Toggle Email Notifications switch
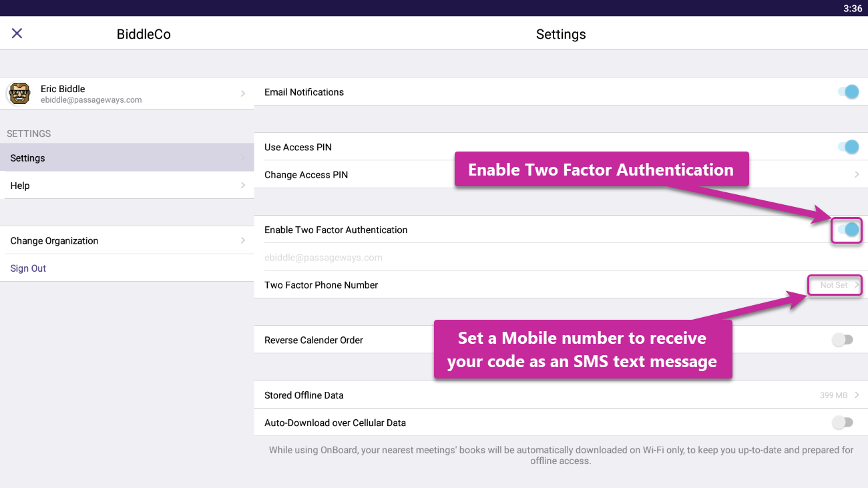The width and height of the screenshot is (868, 488). pyautogui.click(x=849, y=92)
